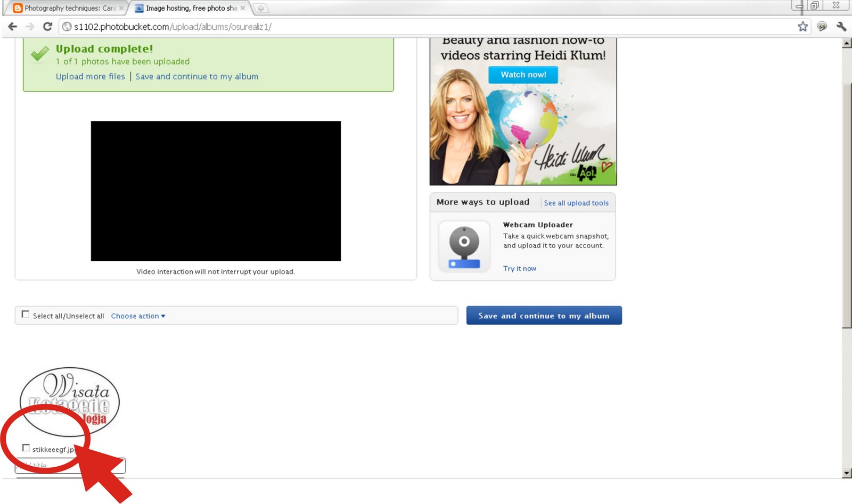
Task: Click Try it now webcam link
Action: pos(520,269)
